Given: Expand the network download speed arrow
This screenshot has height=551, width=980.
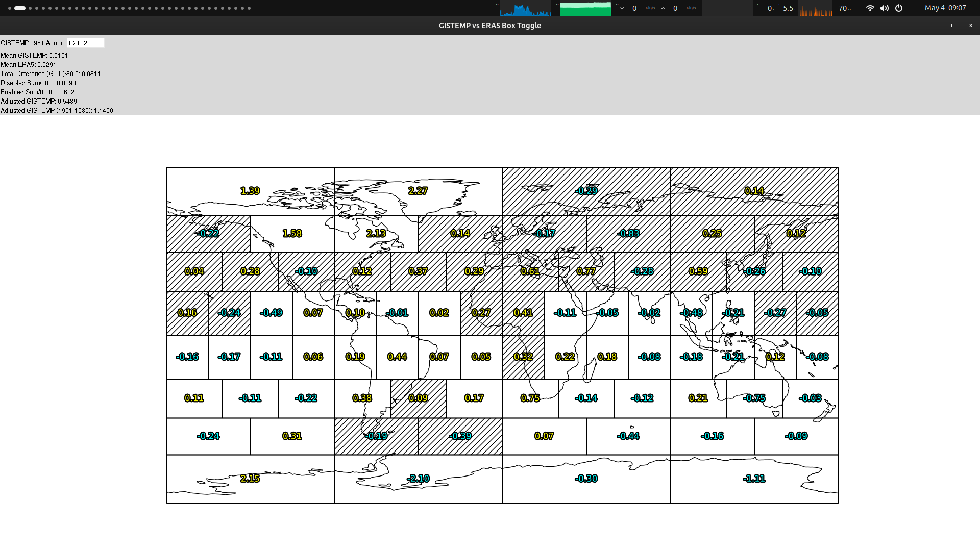Looking at the screenshot, I should pyautogui.click(x=622, y=8).
